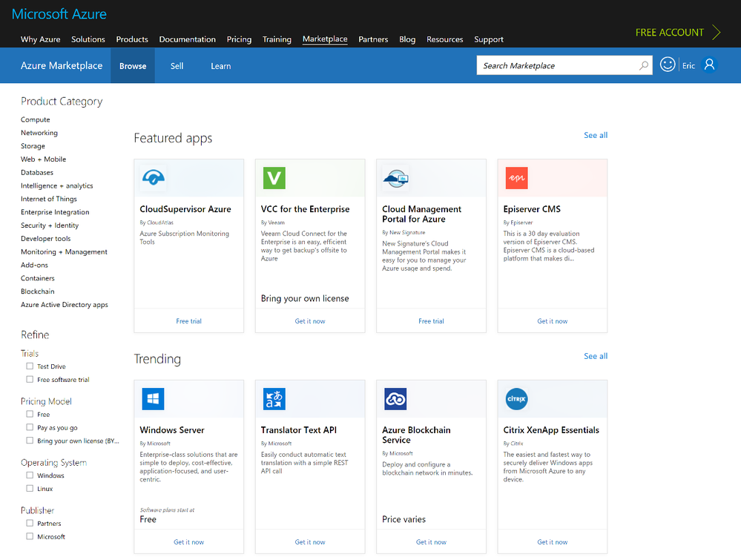The image size is (741, 560).
Task: Collapse the Trials refine section
Action: [30, 353]
